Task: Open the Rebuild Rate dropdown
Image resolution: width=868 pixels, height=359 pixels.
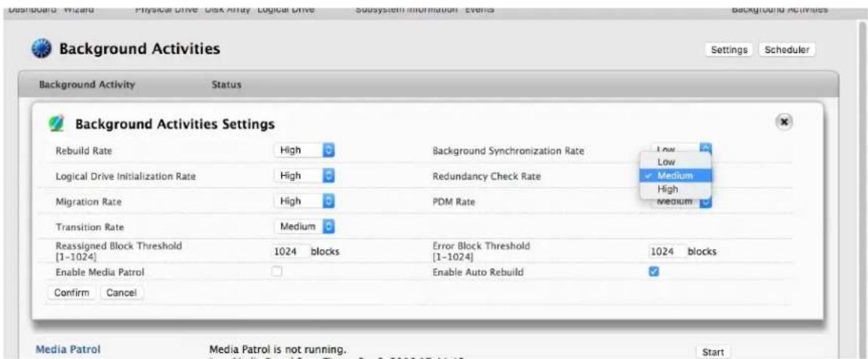Action: [305, 150]
